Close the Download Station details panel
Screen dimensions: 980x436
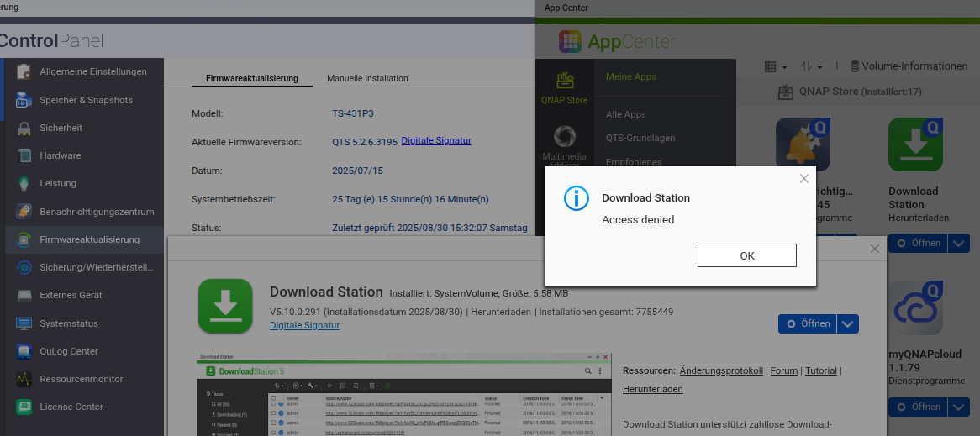(875, 249)
